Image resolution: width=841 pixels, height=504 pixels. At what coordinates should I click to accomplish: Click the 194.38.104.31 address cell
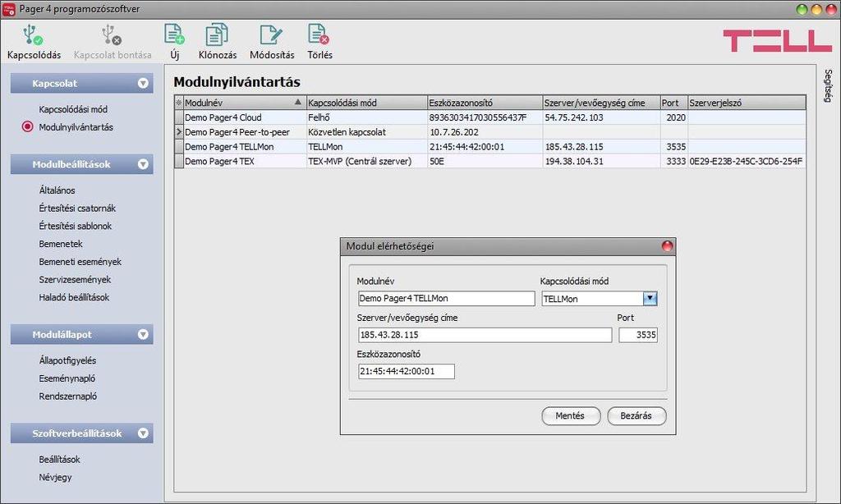pyautogui.click(x=601, y=161)
